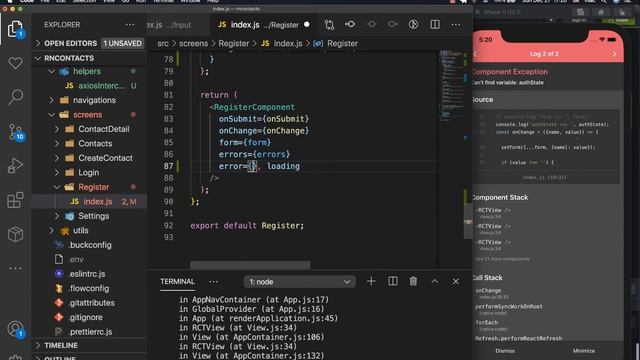Open Explorer panel more actions ellipsis
The height and width of the screenshot is (360, 640).
tap(130, 24)
